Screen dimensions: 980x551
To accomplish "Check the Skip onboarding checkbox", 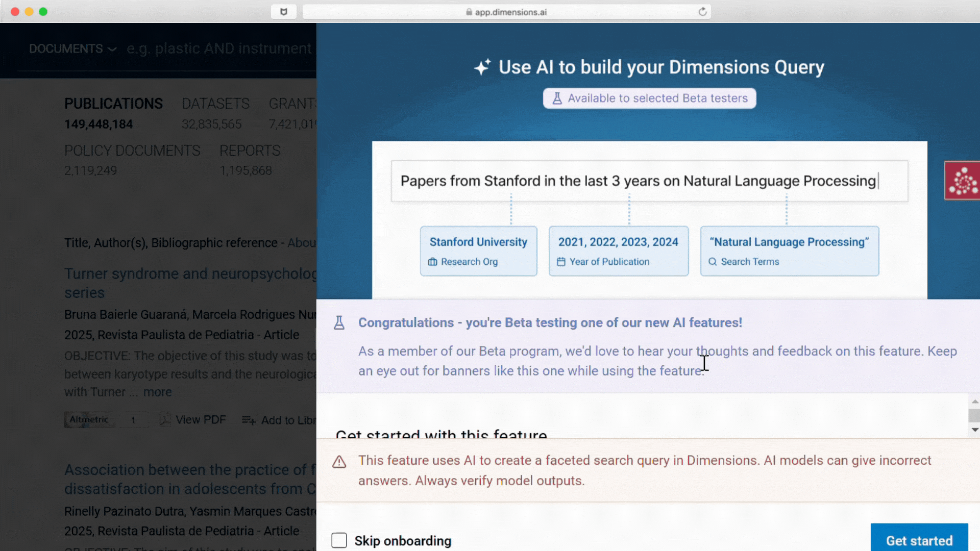I will (339, 540).
